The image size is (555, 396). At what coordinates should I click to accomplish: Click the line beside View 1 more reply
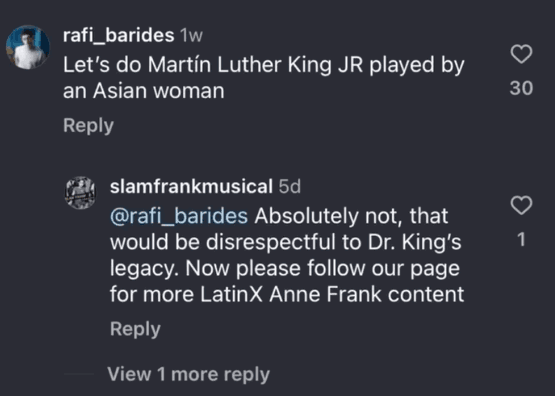point(79,374)
